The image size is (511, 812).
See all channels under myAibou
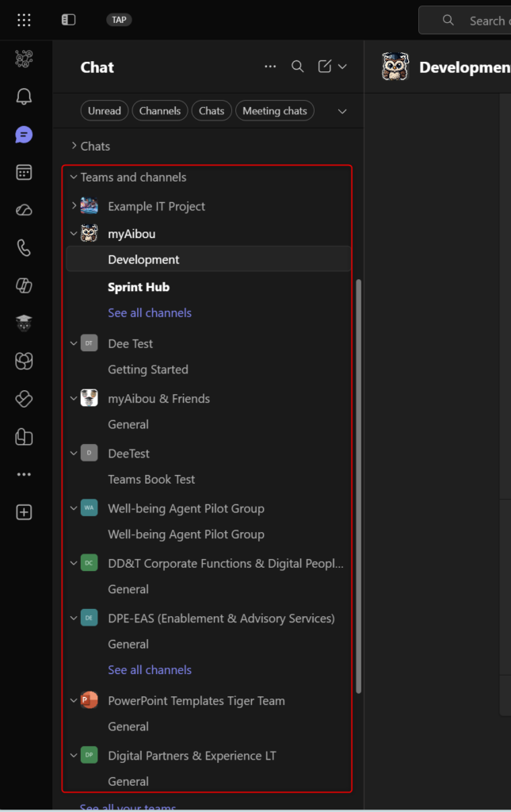[150, 312]
